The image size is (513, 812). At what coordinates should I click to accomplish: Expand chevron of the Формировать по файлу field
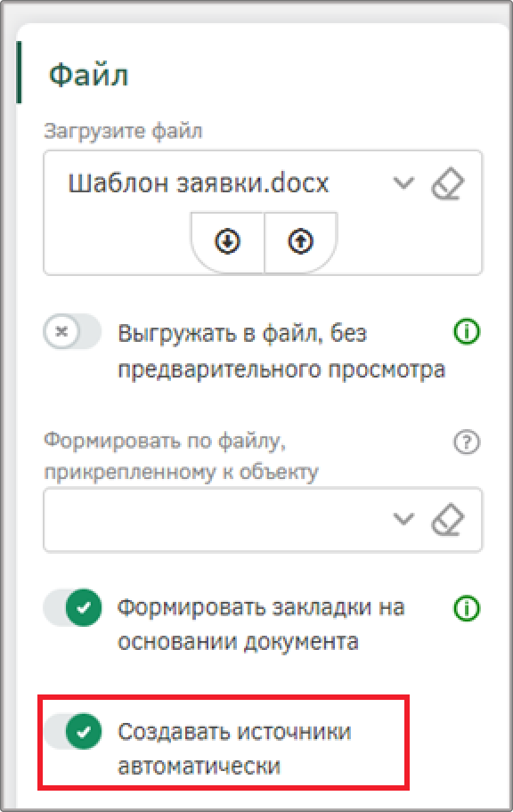point(403,518)
